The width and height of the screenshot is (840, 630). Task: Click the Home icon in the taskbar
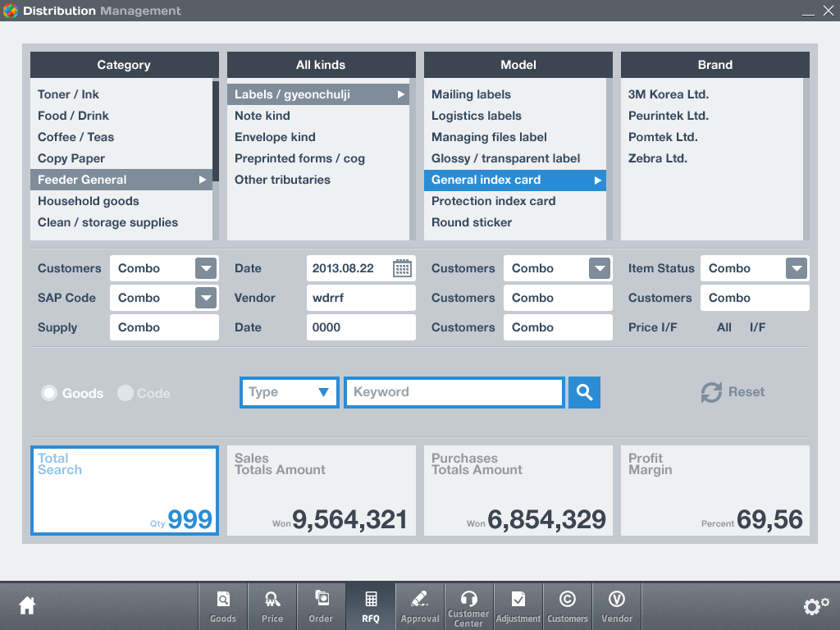click(x=27, y=605)
